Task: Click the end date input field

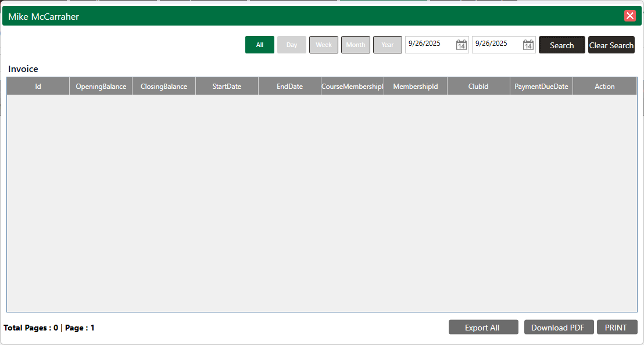Action: (496, 44)
